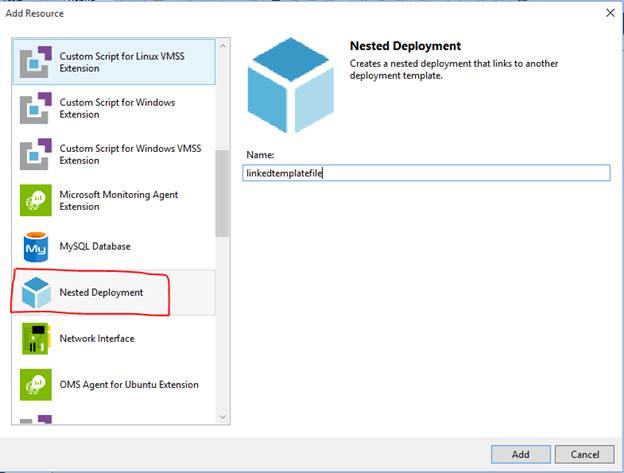Click the Custom Script for Windows VMSS icon
The width and height of the screenshot is (624, 473).
pyautogui.click(x=36, y=154)
